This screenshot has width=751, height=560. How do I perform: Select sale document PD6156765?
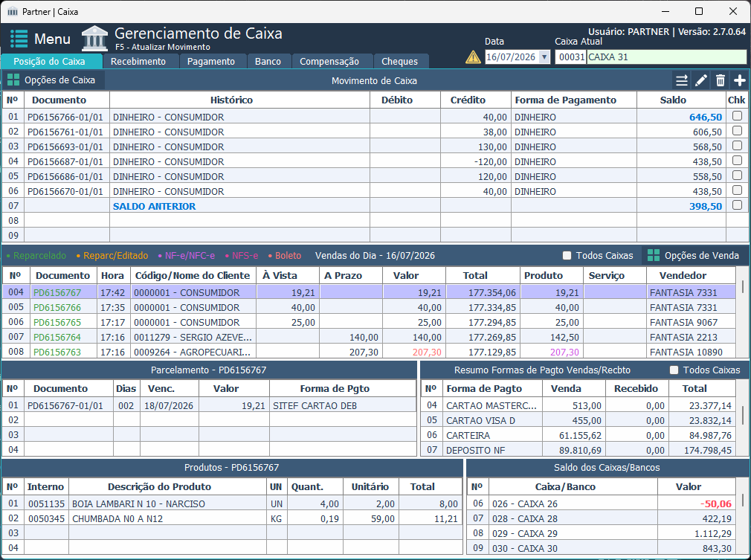tap(57, 322)
